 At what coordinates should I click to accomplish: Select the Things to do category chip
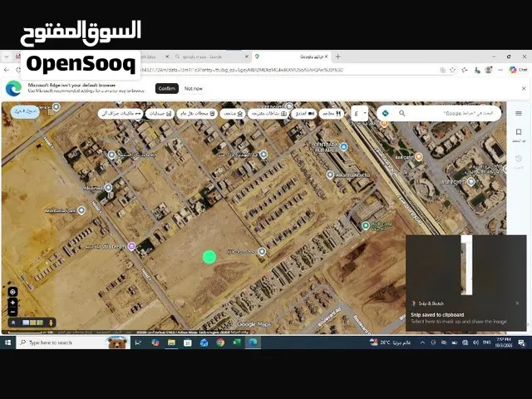click(268, 114)
